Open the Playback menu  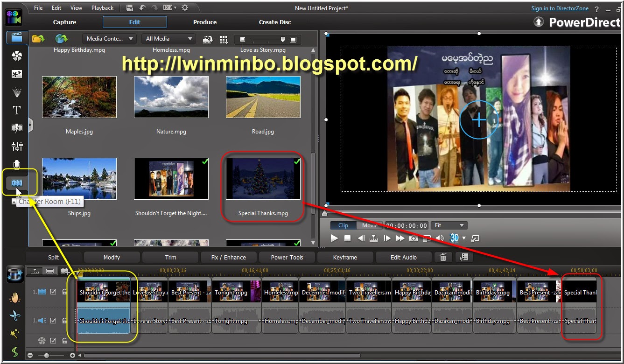point(102,8)
